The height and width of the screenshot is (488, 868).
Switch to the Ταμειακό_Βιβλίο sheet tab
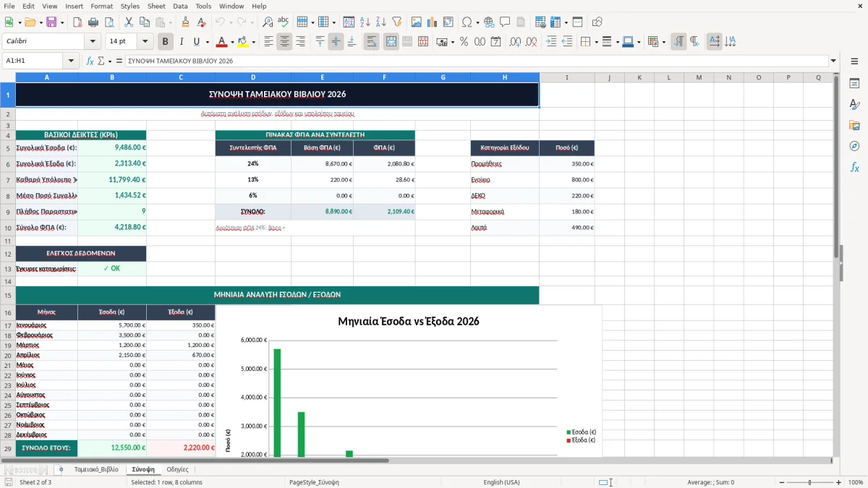pyautogui.click(x=96, y=469)
